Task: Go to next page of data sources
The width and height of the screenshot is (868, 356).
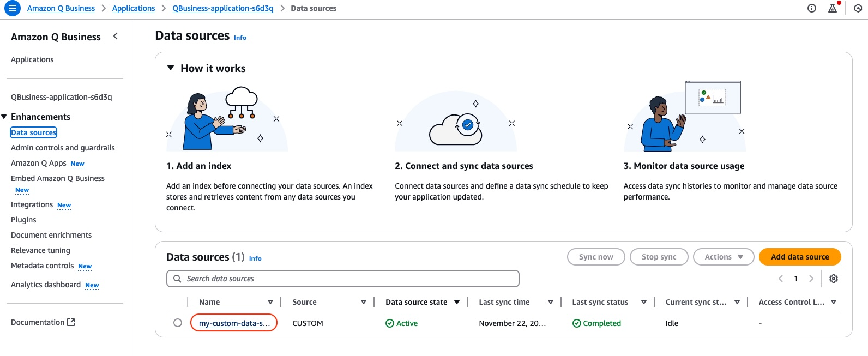Action: [811, 279]
